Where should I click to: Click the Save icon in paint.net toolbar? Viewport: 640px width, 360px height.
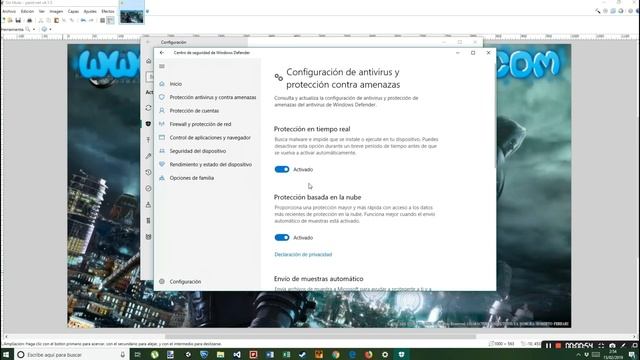tap(18, 20)
